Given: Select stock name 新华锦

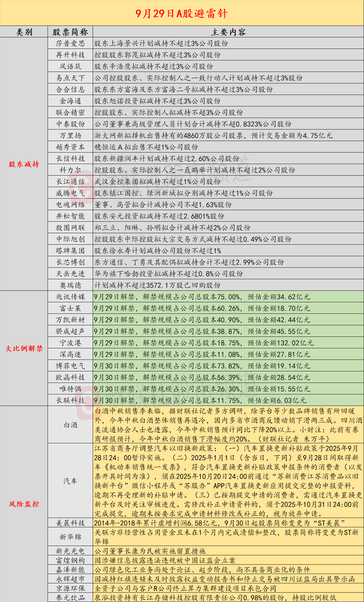Looking at the screenshot, I should 70,537.
